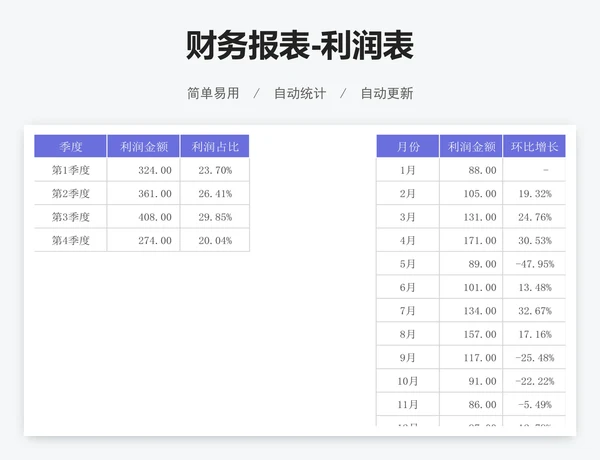Select the 4月 row label
The height and width of the screenshot is (460, 600).
coord(408,240)
